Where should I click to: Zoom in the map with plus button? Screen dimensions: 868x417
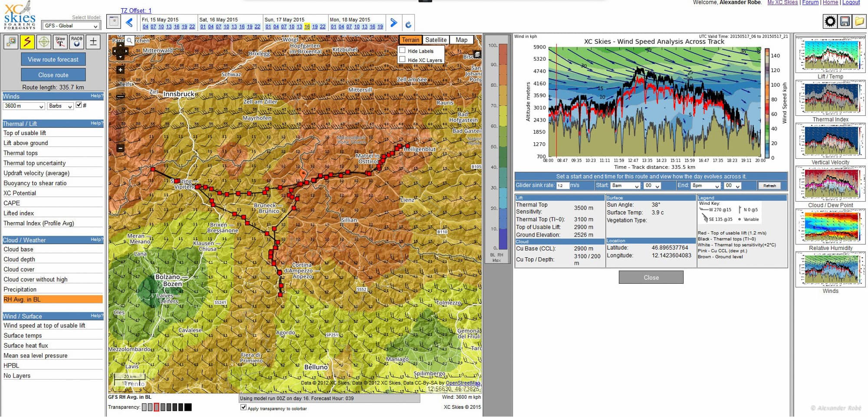(121, 70)
